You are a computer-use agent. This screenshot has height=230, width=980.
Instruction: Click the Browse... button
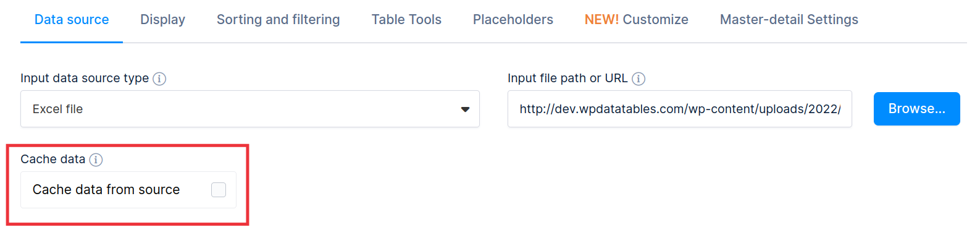tap(917, 109)
